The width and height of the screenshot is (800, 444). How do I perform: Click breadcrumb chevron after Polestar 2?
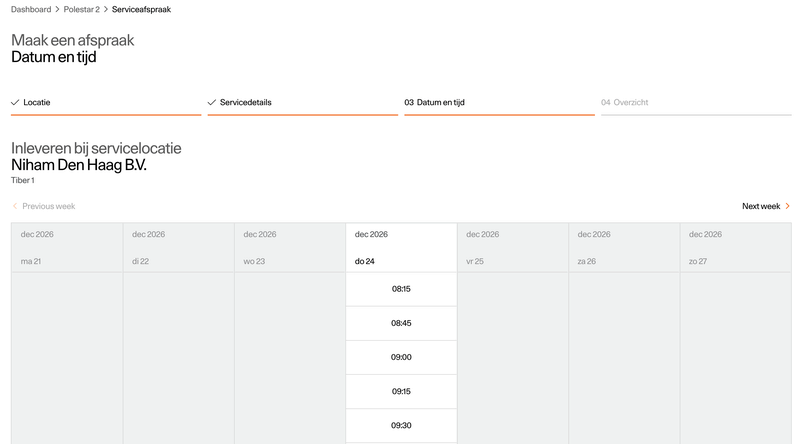(106, 9)
